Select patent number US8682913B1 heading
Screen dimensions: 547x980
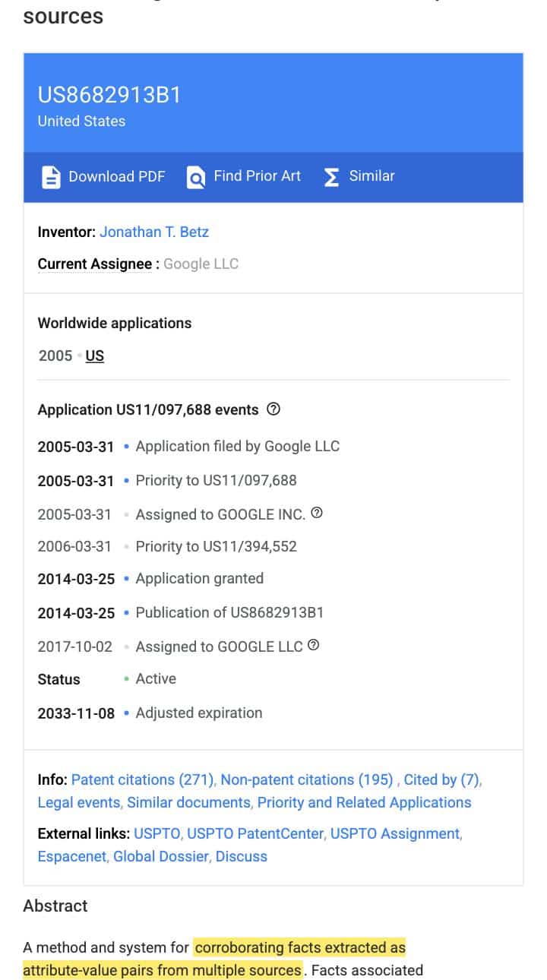pyautogui.click(x=109, y=95)
